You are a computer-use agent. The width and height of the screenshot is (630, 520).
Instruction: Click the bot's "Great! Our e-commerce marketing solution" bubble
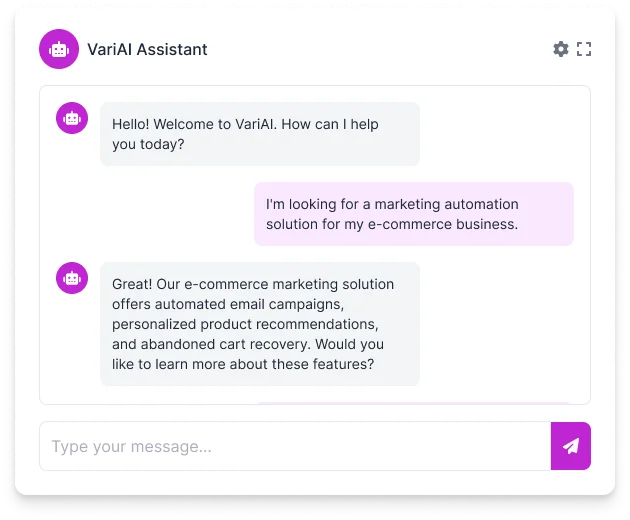click(x=259, y=324)
